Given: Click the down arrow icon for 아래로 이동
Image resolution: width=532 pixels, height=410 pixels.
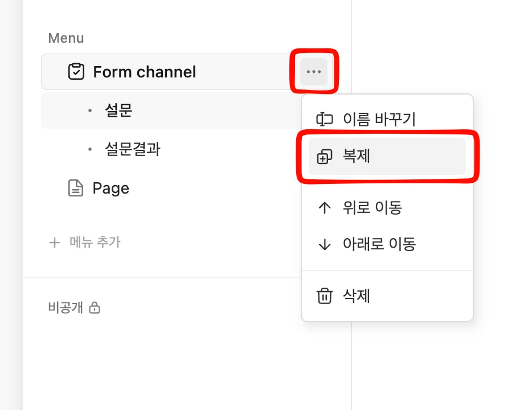Looking at the screenshot, I should tap(324, 244).
